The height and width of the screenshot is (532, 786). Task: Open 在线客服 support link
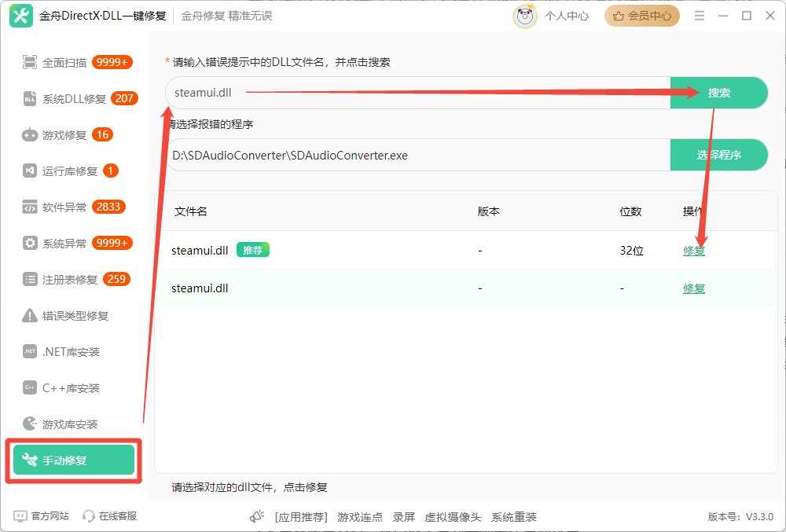click(x=118, y=516)
